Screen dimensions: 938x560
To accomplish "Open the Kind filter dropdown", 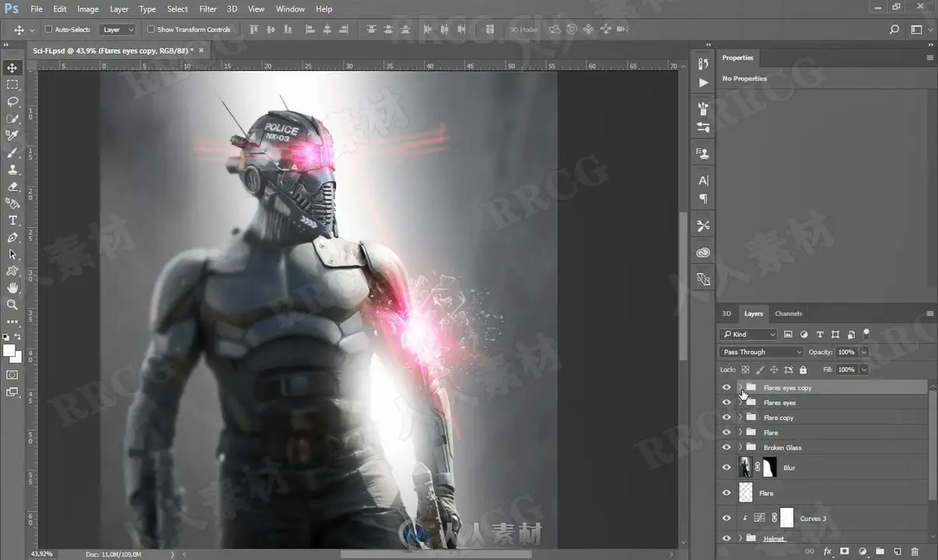I will click(748, 334).
